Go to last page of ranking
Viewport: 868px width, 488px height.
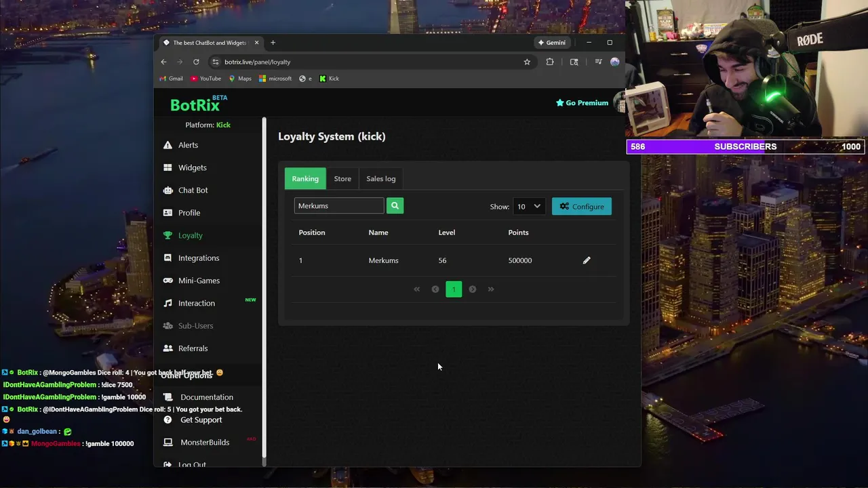[x=491, y=289]
